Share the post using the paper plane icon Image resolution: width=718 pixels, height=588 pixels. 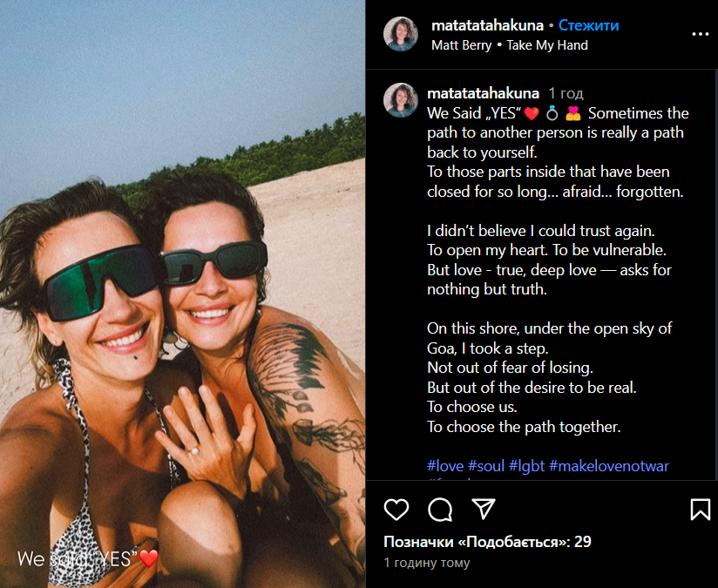click(484, 509)
